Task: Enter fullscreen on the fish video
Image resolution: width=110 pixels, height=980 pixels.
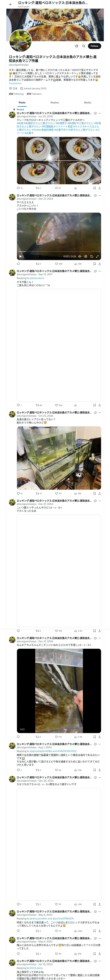Action: click(97, 256)
